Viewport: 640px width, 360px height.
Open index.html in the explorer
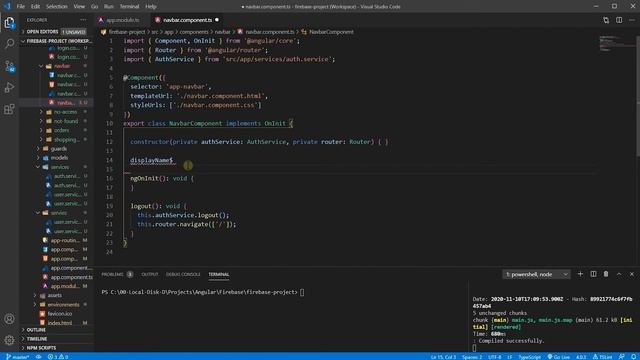click(x=60, y=322)
